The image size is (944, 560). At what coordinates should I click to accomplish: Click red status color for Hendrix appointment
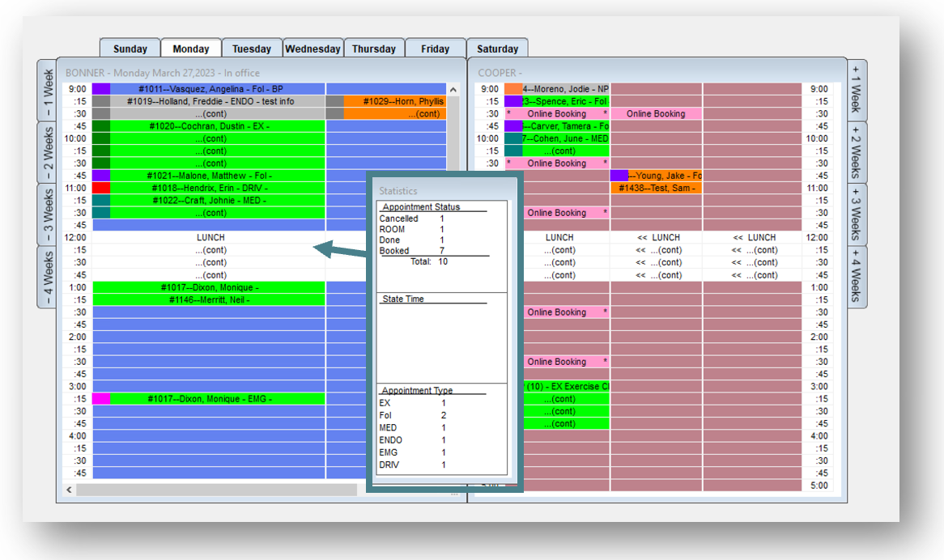[x=101, y=188]
